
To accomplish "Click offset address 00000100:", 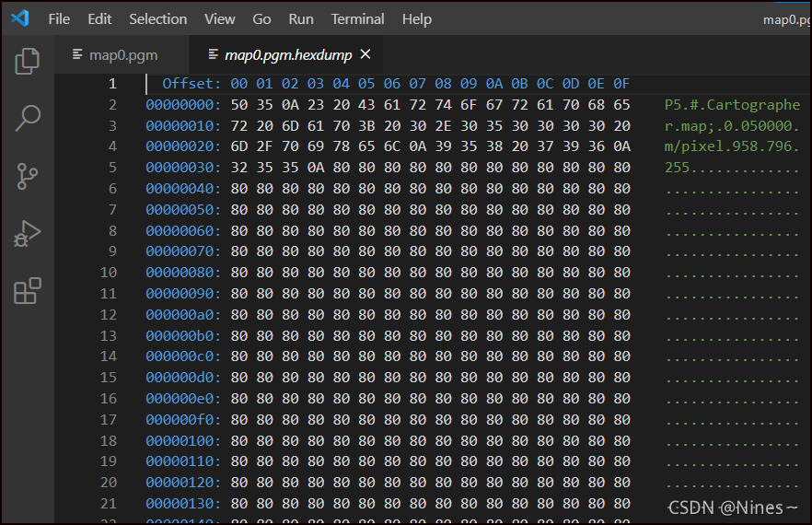I will tap(183, 440).
